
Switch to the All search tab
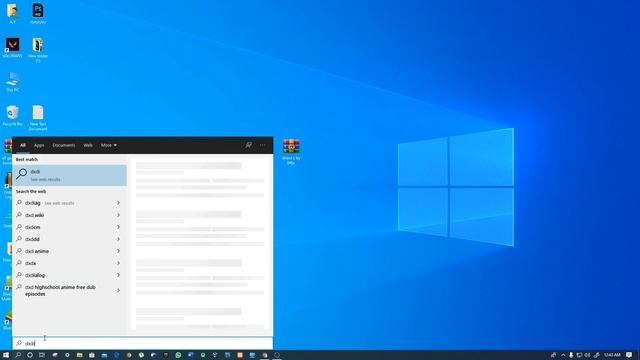[23, 145]
